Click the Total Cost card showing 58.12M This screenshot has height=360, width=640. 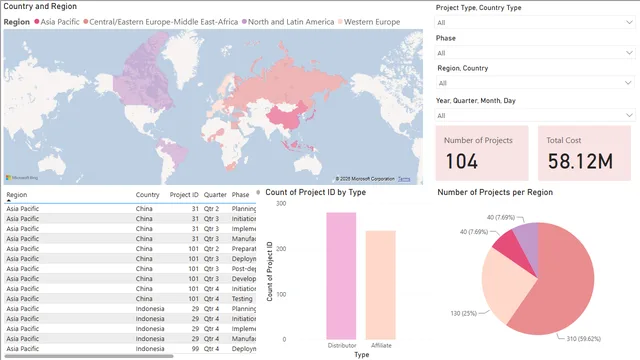coord(584,153)
